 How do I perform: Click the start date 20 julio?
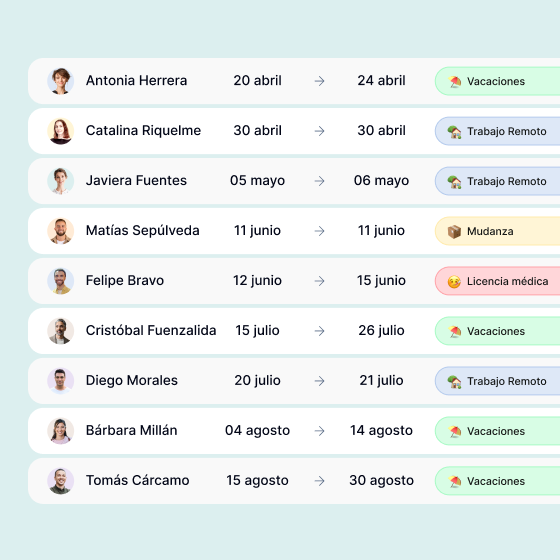[x=258, y=381]
